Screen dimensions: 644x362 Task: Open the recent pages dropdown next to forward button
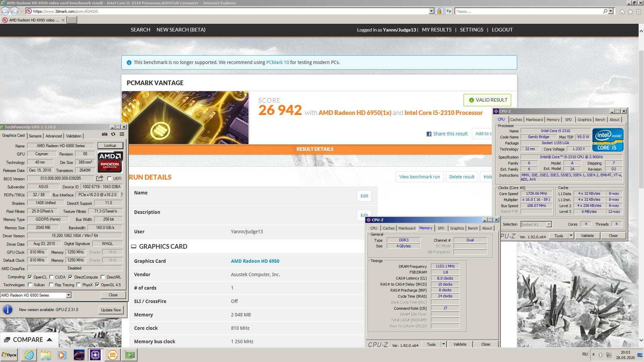(x=22, y=11)
